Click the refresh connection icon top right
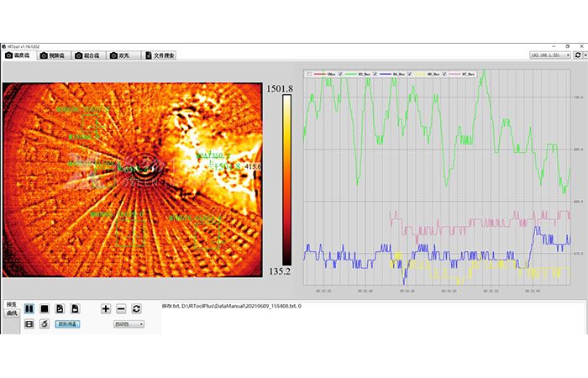Image resolution: width=588 pixels, height=378 pixels. pos(578,55)
